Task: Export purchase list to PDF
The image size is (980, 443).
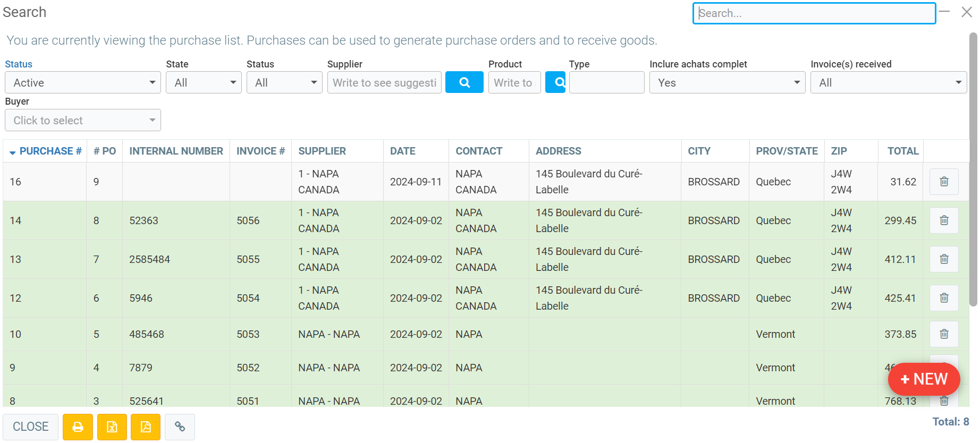Action: coord(146,427)
